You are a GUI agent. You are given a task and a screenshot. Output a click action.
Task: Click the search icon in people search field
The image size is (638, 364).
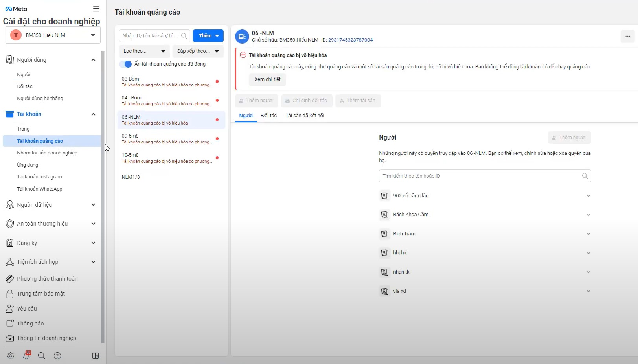[x=585, y=176]
